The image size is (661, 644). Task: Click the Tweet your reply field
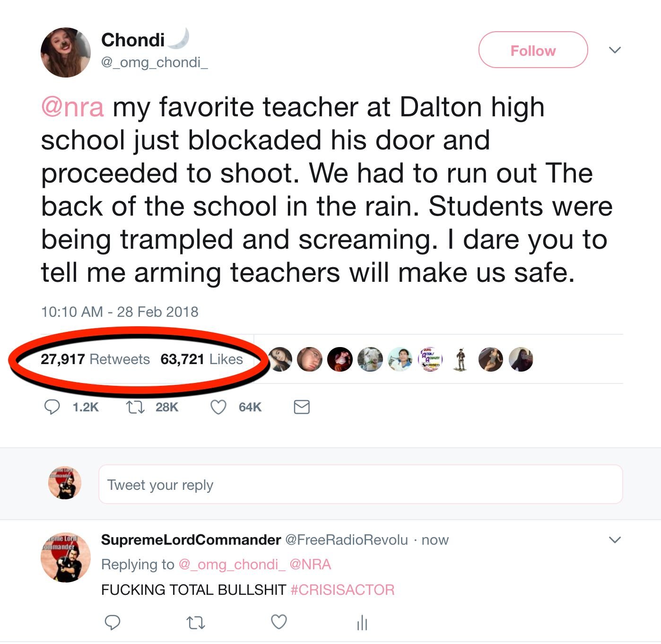pyautogui.click(x=360, y=484)
